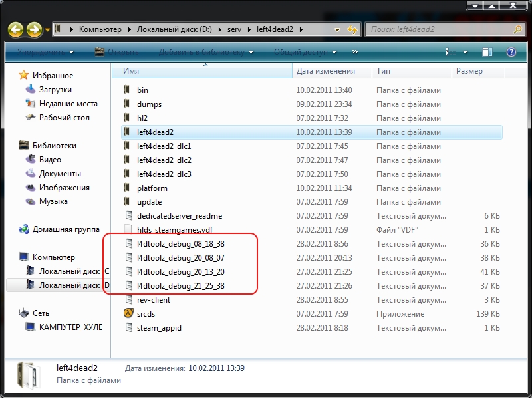Select the left4dead2_dlc1 folder icon
This screenshot has height=399, width=532.
coord(127,146)
